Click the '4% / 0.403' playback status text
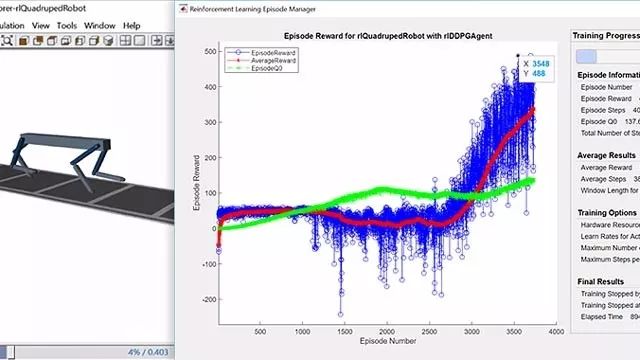This screenshot has height=360, width=640. [148, 352]
